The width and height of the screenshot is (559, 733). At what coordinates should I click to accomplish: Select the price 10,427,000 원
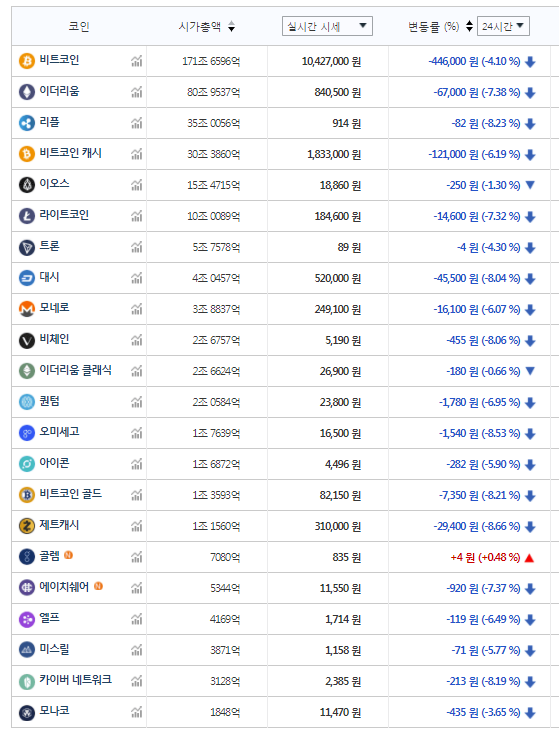pyautogui.click(x=331, y=61)
